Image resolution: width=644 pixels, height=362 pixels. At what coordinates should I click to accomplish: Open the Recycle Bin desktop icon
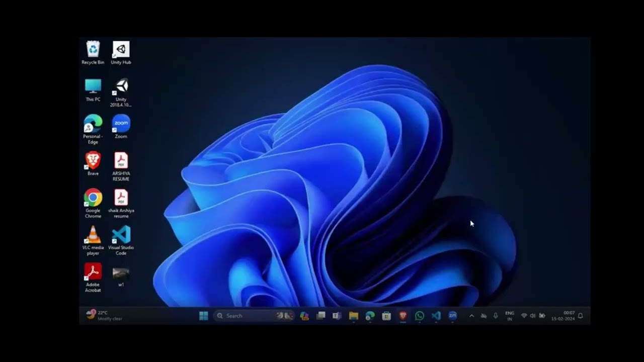coord(93,53)
